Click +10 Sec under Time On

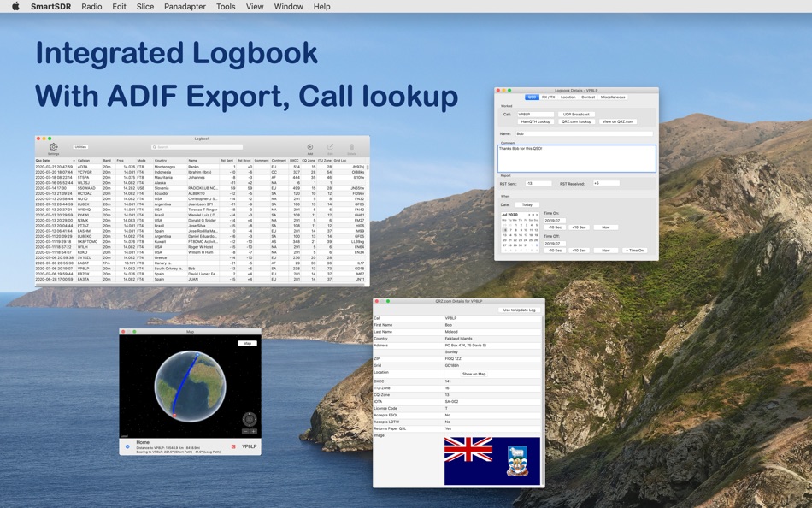[579, 227]
